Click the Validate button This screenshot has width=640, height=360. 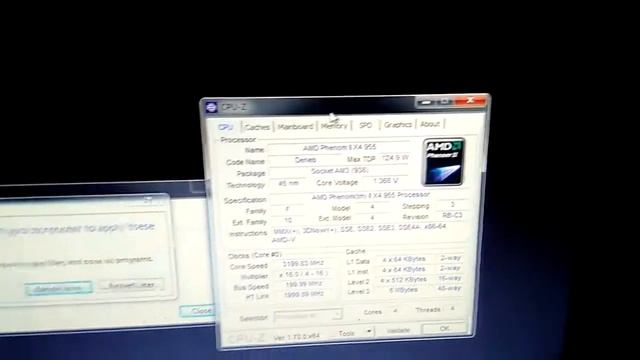click(398, 330)
